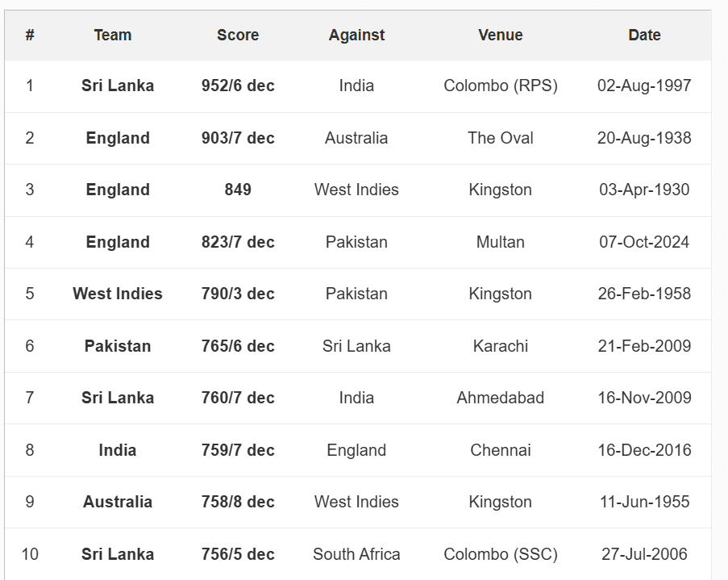The image size is (728, 580).
Task: Click the 849 score cell
Action: [238, 190]
